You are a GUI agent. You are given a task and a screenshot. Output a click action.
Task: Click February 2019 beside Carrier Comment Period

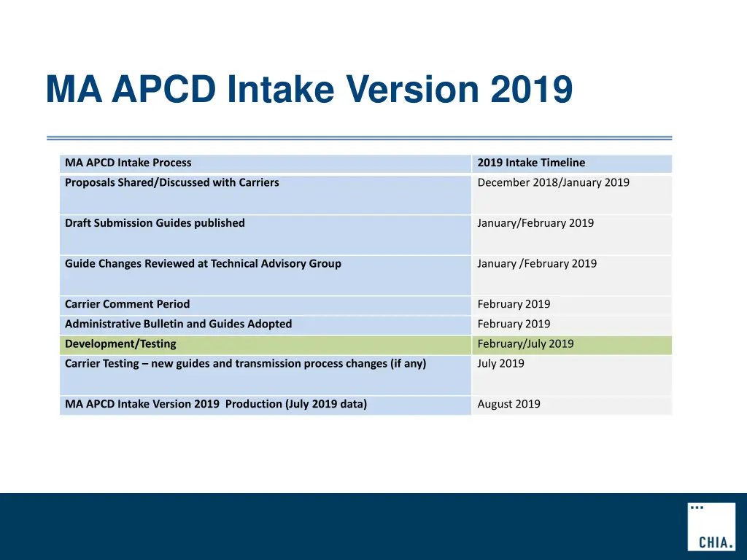[x=514, y=304]
